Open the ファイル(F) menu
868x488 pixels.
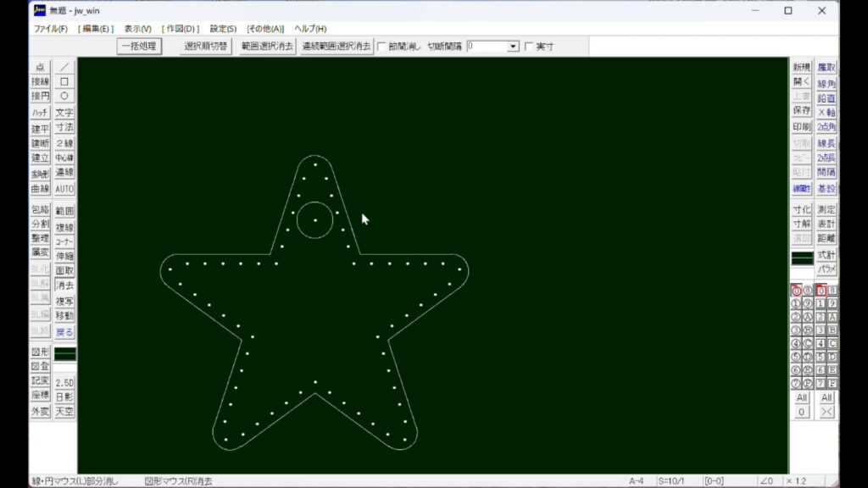51,29
